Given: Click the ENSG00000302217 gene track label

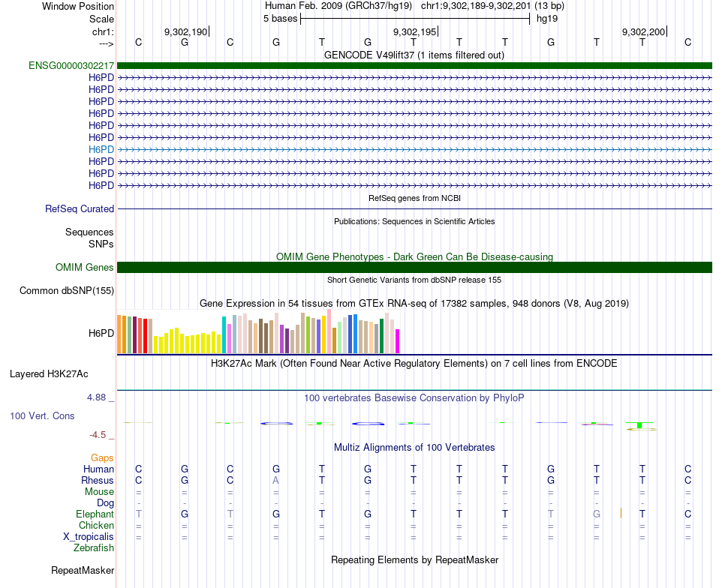Looking at the screenshot, I should point(71,65).
